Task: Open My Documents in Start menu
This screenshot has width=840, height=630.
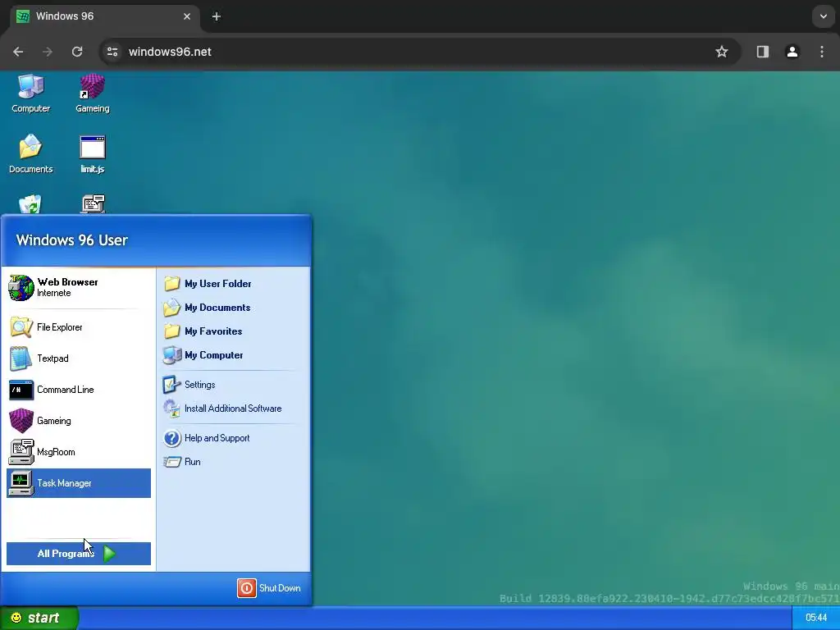Action: (233, 308)
